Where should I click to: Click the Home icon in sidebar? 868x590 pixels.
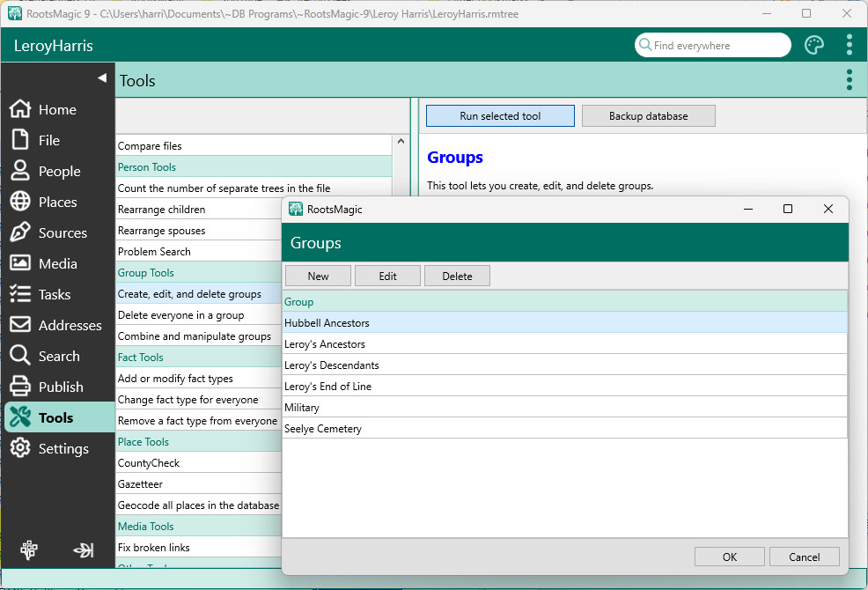tap(20, 110)
